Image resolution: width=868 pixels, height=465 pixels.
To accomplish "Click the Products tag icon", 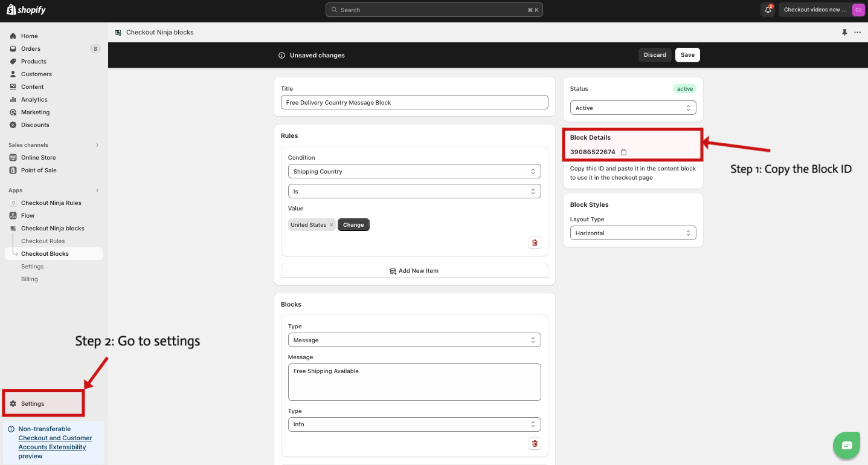I will point(13,62).
